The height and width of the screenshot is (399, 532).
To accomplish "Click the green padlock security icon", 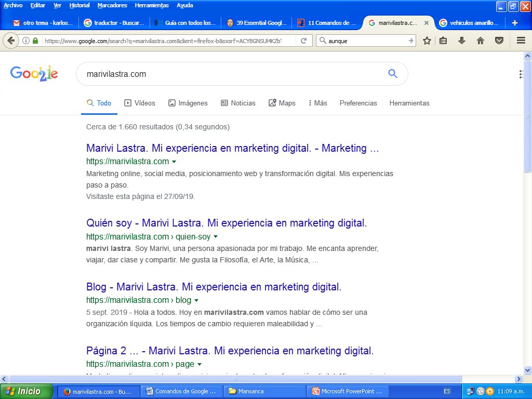I will point(35,41).
